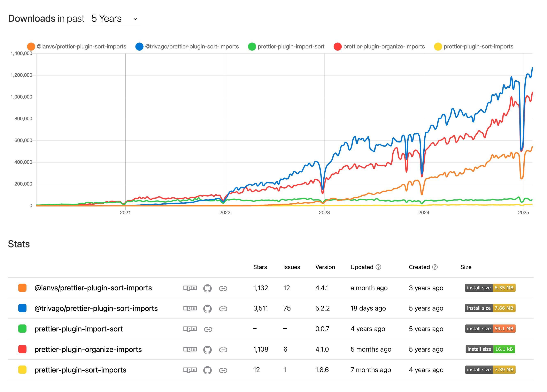Click the Created column header
This screenshot has height=392, width=547.
click(x=419, y=267)
